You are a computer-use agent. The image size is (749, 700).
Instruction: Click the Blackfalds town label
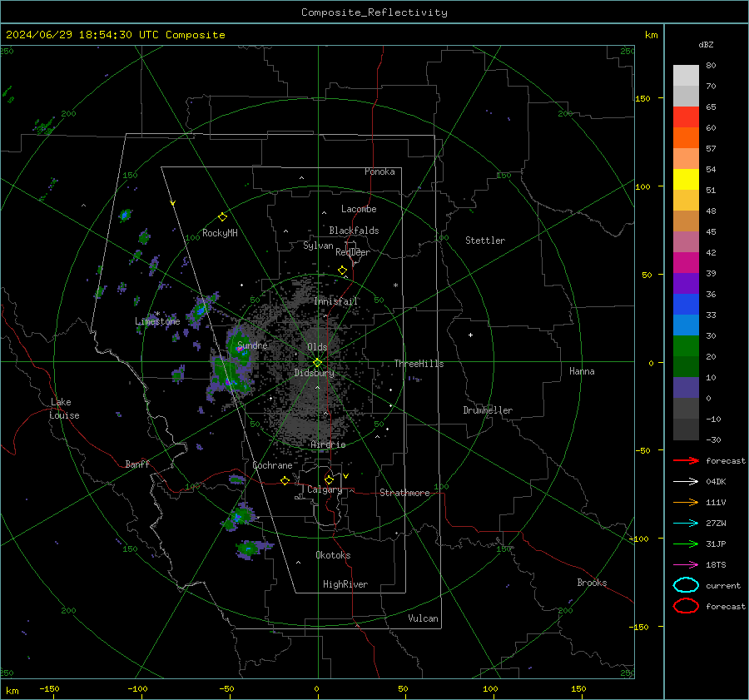click(354, 231)
